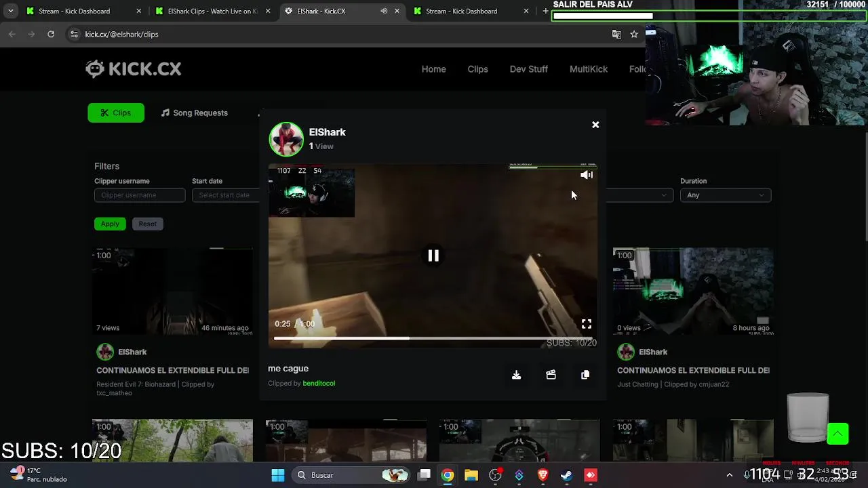Go to the KICK.CX logo home page
The height and width of the screenshot is (488, 868).
click(x=134, y=68)
